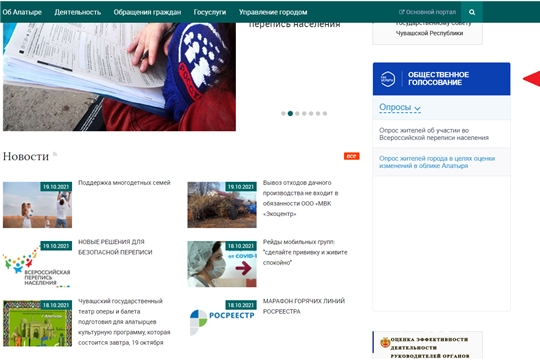Click the census slider photo

pos(119,77)
